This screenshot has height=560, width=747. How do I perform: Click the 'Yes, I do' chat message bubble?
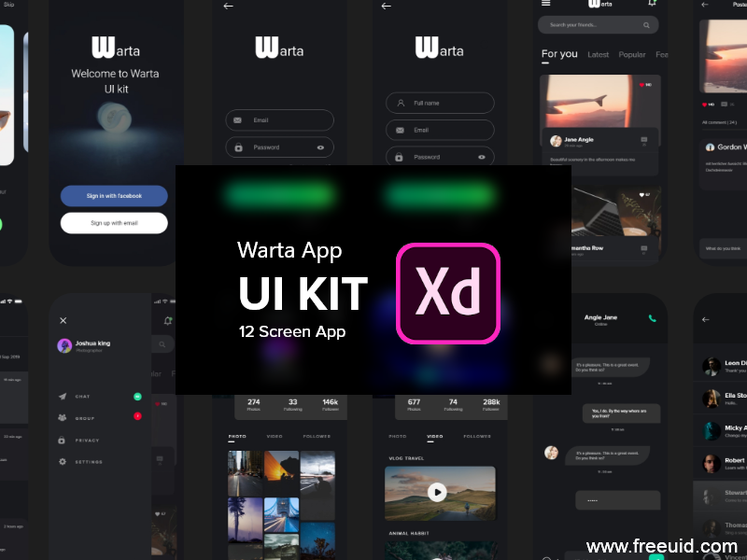621,413
